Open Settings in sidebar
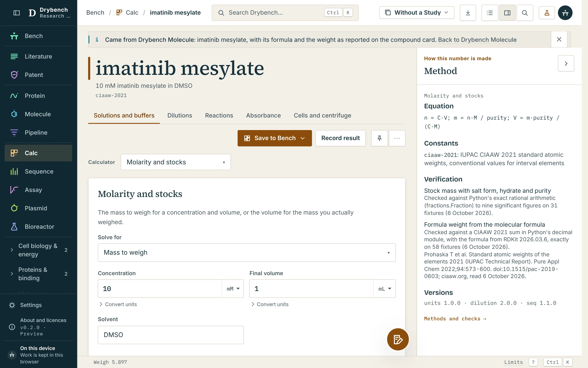 coord(38,305)
